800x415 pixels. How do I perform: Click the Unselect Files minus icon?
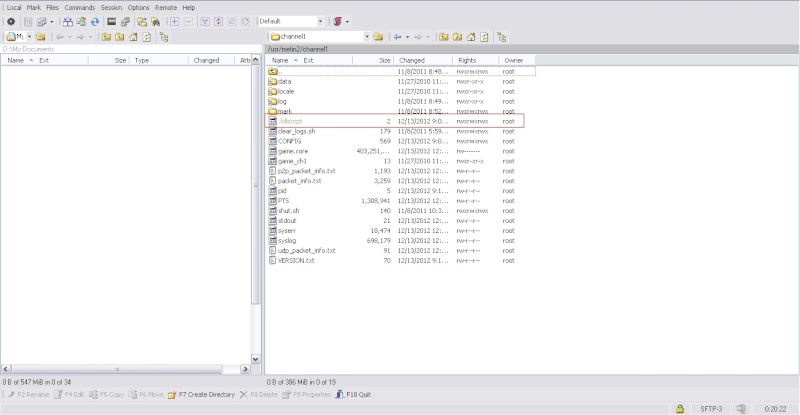[188, 21]
